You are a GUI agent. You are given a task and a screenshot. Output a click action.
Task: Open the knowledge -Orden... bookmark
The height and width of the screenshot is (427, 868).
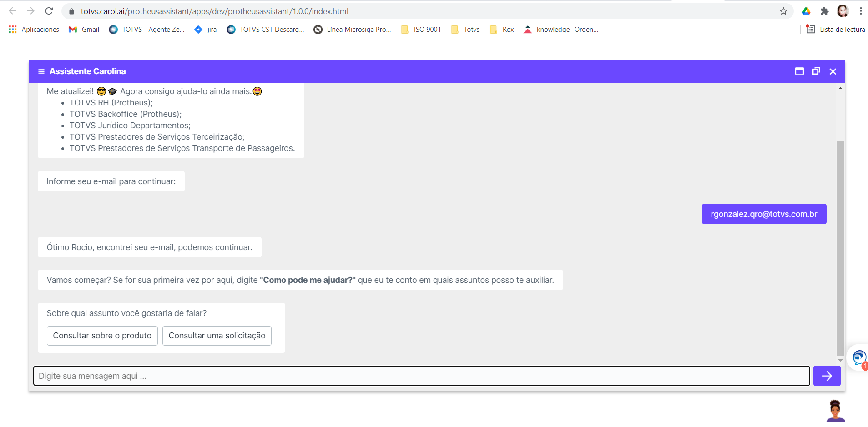click(x=561, y=30)
